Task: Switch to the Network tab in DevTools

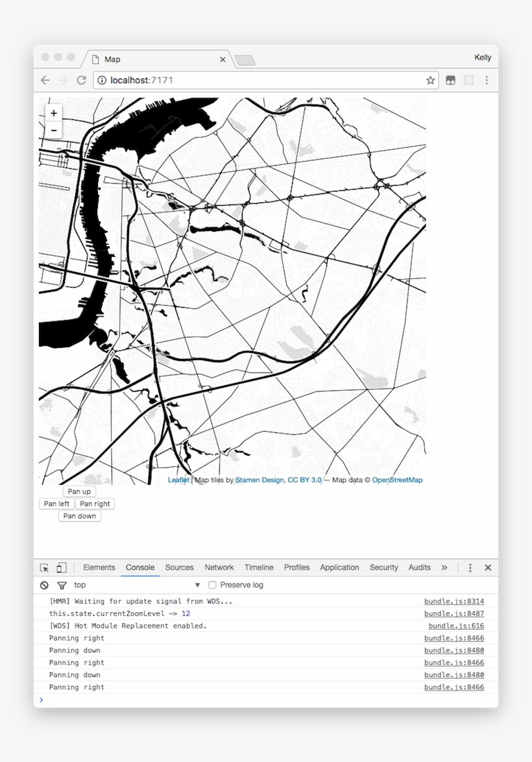Action: (219, 567)
